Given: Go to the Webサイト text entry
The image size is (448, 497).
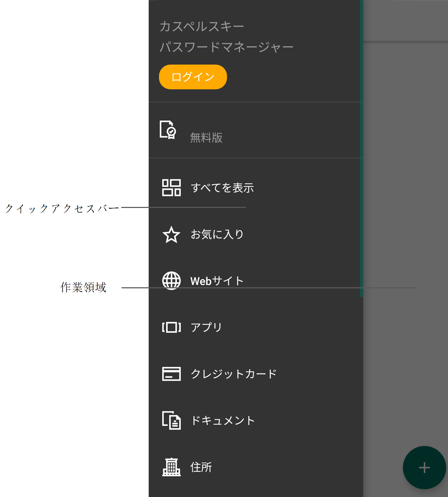Looking at the screenshot, I should (x=217, y=281).
